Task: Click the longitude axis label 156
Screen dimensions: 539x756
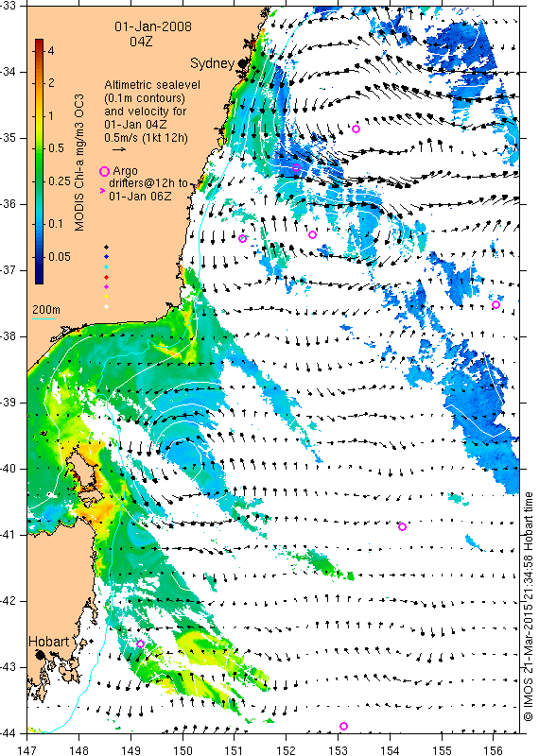Action: (x=494, y=750)
